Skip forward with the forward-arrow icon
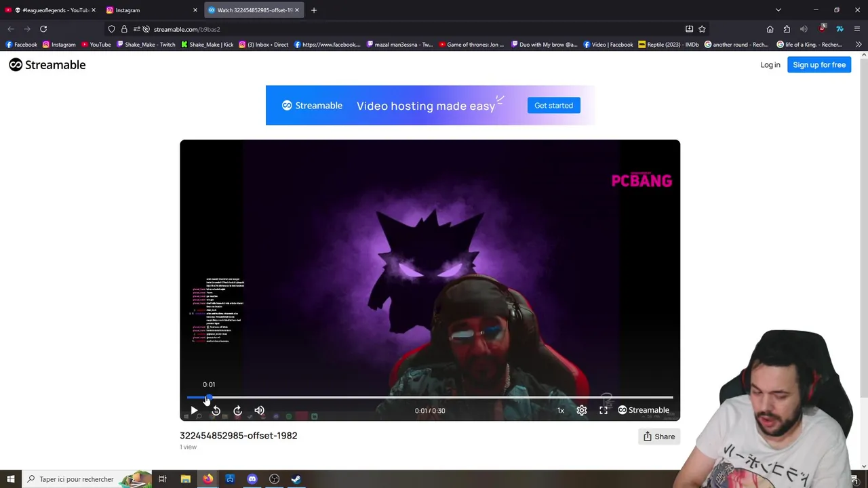The height and width of the screenshot is (488, 868). [237, 410]
